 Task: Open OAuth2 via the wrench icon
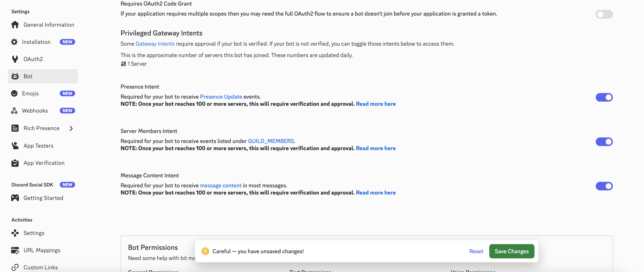tap(15, 59)
